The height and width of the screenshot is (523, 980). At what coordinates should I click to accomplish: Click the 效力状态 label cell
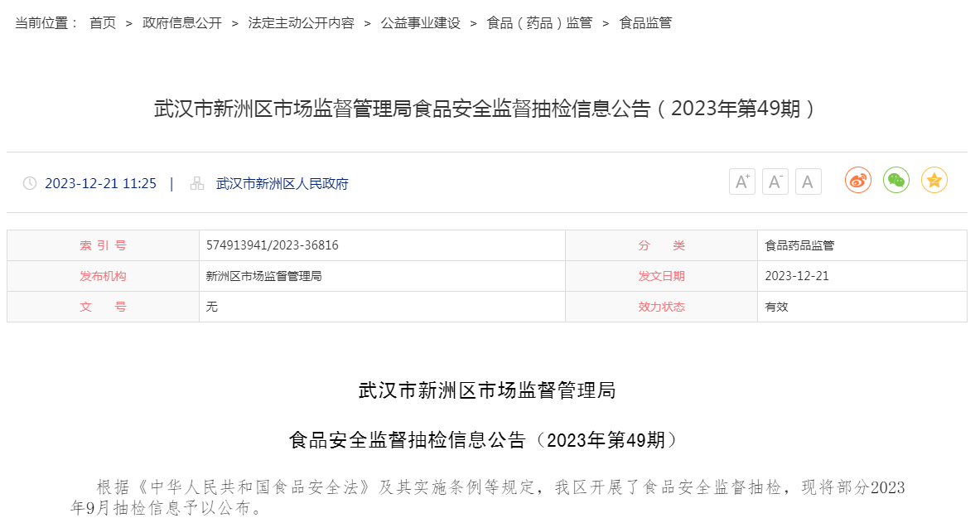click(x=661, y=307)
